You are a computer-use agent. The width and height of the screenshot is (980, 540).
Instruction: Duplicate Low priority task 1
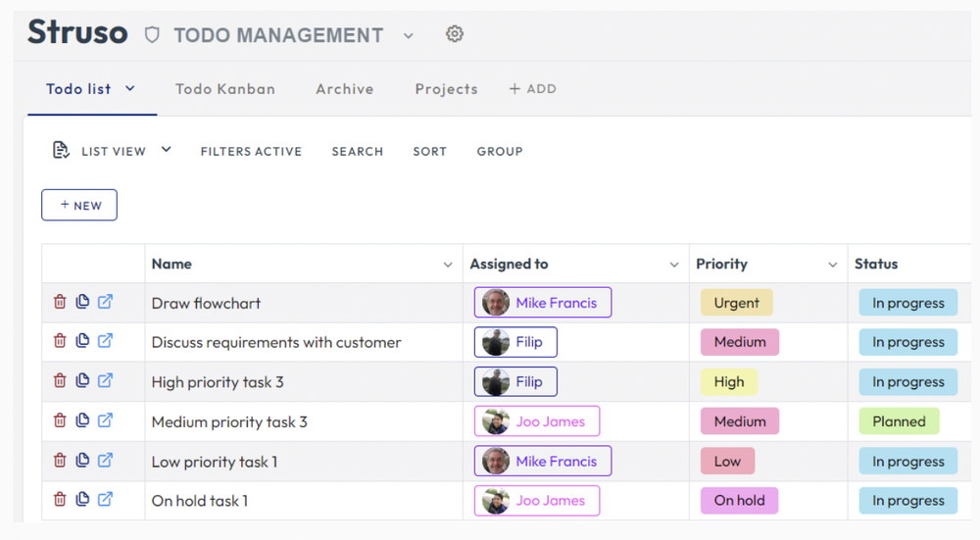point(82,460)
